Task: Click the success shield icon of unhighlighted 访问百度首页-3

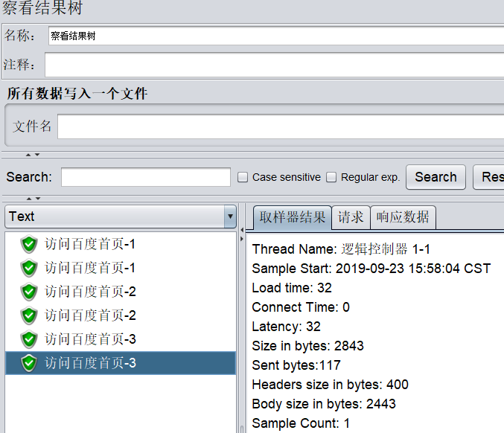Action: coord(29,339)
